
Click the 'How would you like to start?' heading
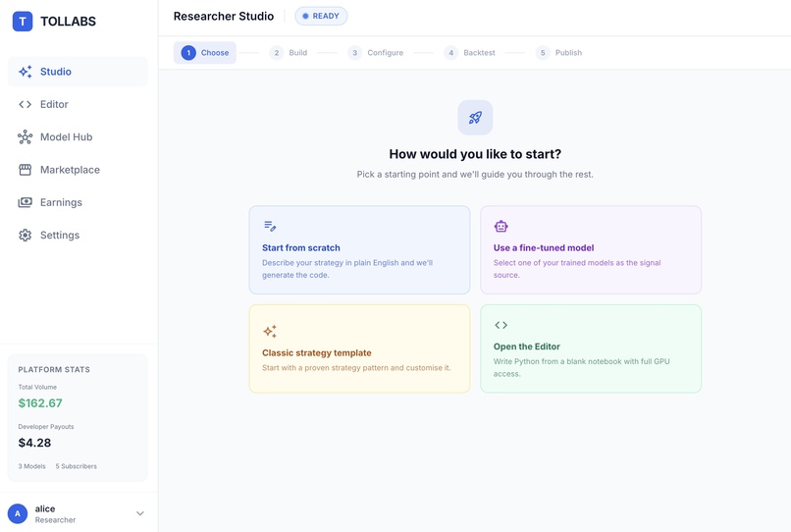[475, 154]
